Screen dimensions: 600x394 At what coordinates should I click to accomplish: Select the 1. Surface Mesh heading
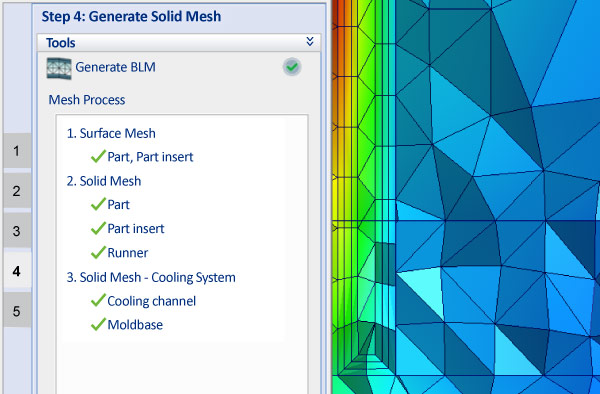(111, 133)
